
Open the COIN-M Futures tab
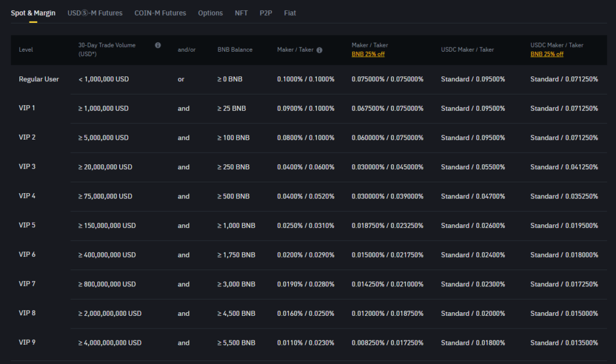click(x=160, y=13)
